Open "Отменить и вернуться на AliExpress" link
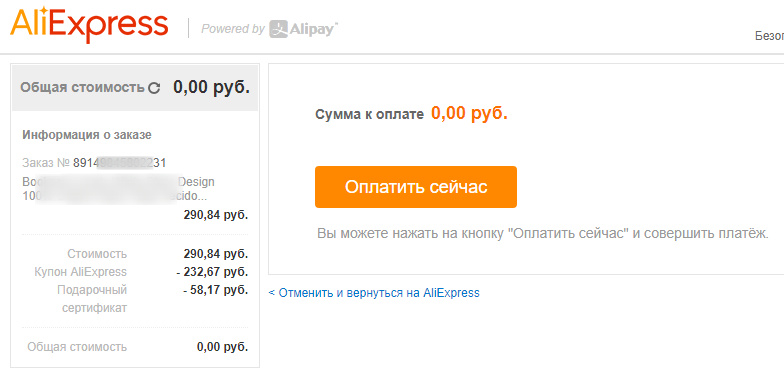Image resolution: width=784 pixels, height=374 pixels. coord(374,292)
